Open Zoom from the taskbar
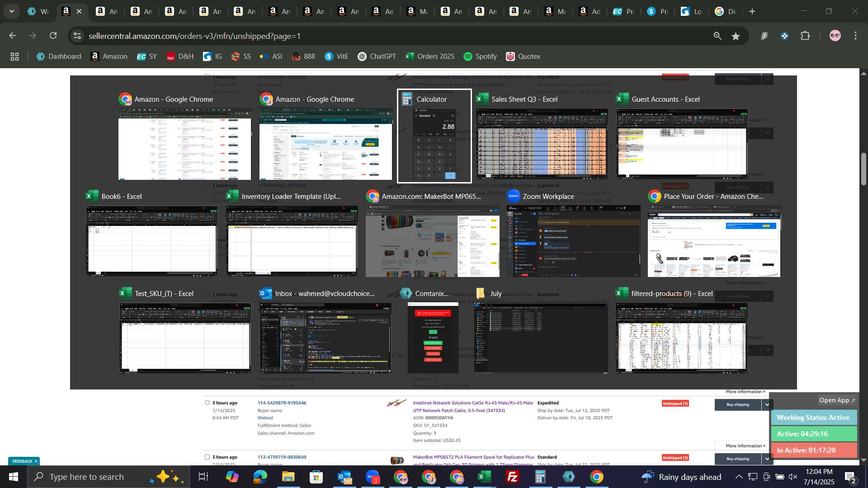The height and width of the screenshot is (488, 868). [373, 477]
